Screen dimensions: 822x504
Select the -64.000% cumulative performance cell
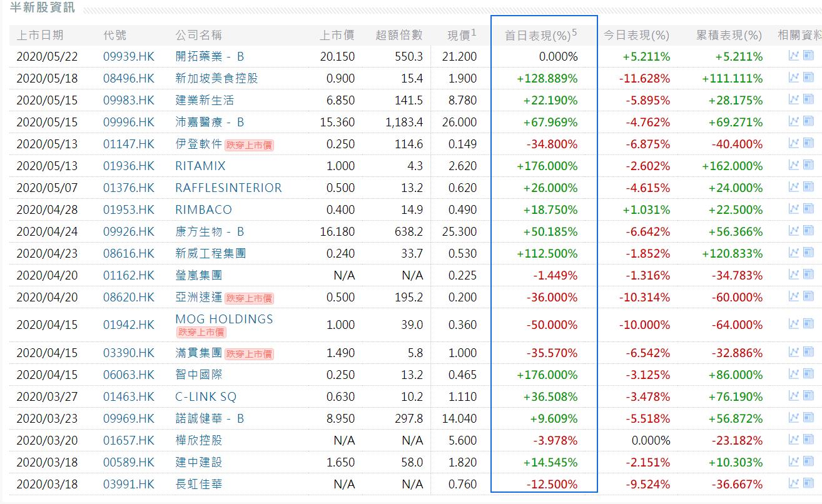(x=737, y=325)
